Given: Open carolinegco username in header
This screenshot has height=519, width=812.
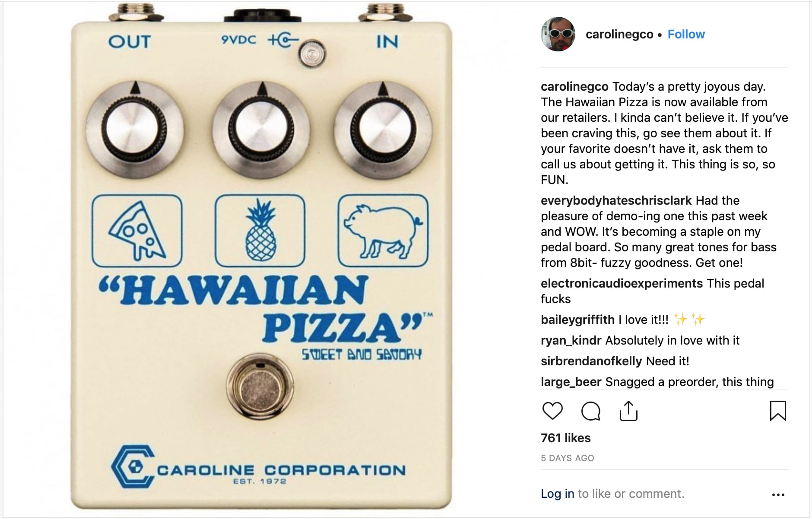Looking at the screenshot, I should tap(619, 35).
